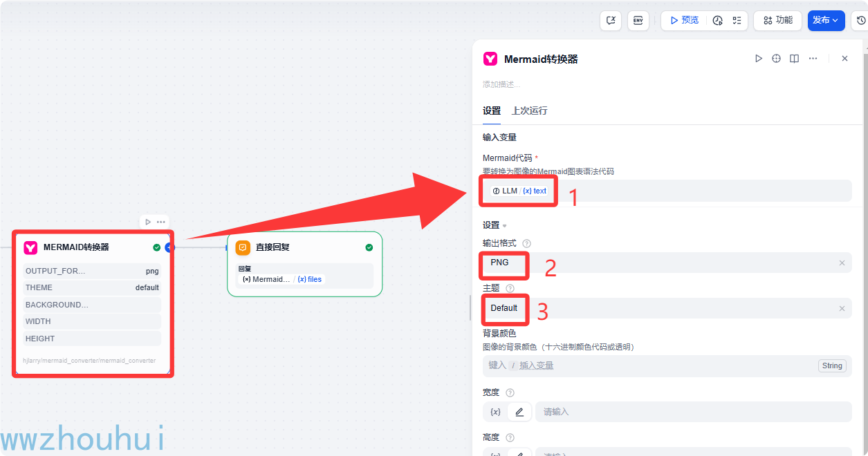This screenshot has height=456, width=868.
Task: Click the checklist icon beside 预览
Action: (x=736, y=21)
